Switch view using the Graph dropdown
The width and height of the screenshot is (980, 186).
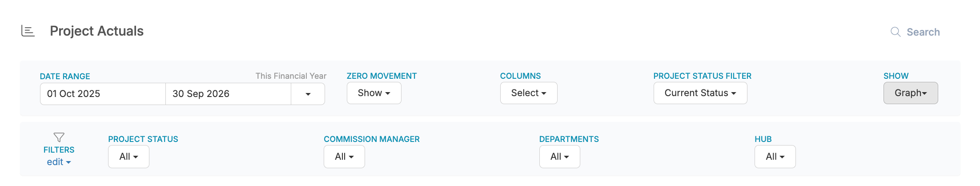click(911, 93)
